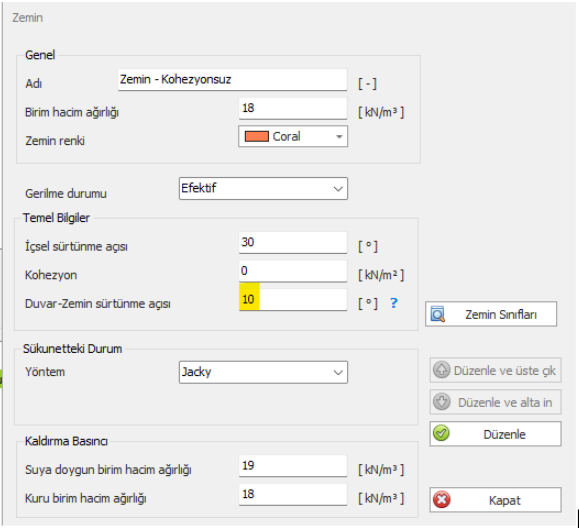Expand the Gerilme durumu Efektif dropdown
The width and height of the screenshot is (579, 528).
(x=263, y=188)
